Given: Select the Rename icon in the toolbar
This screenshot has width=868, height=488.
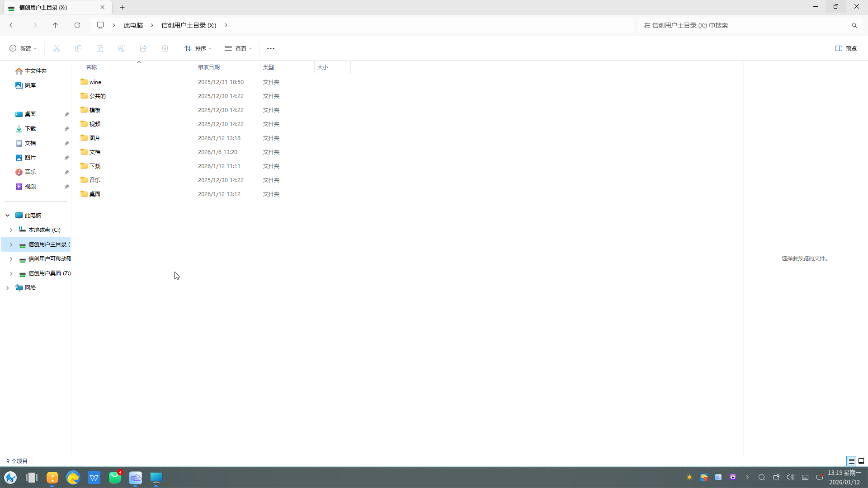Looking at the screenshot, I should [x=121, y=48].
